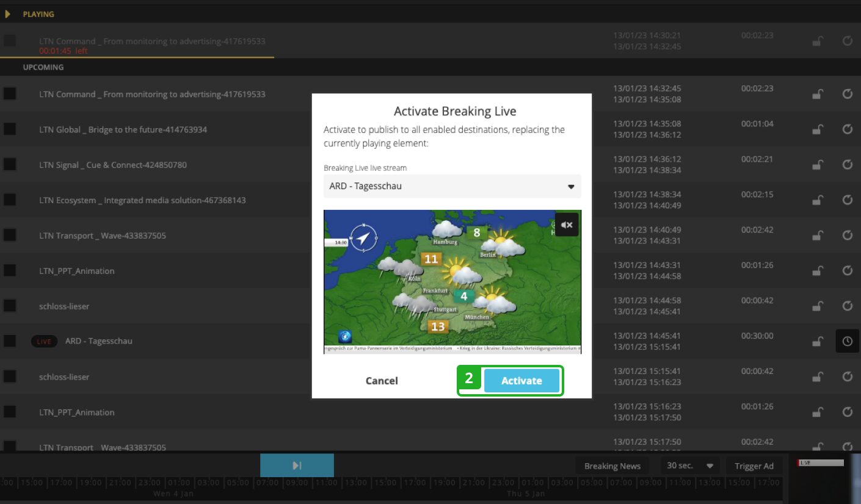Open the 30 sec. duration dropdown

tap(690, 466)
